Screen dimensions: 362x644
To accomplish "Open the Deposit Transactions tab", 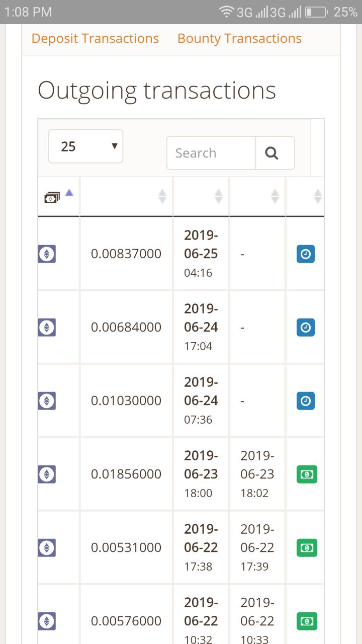I will point(95,39).
